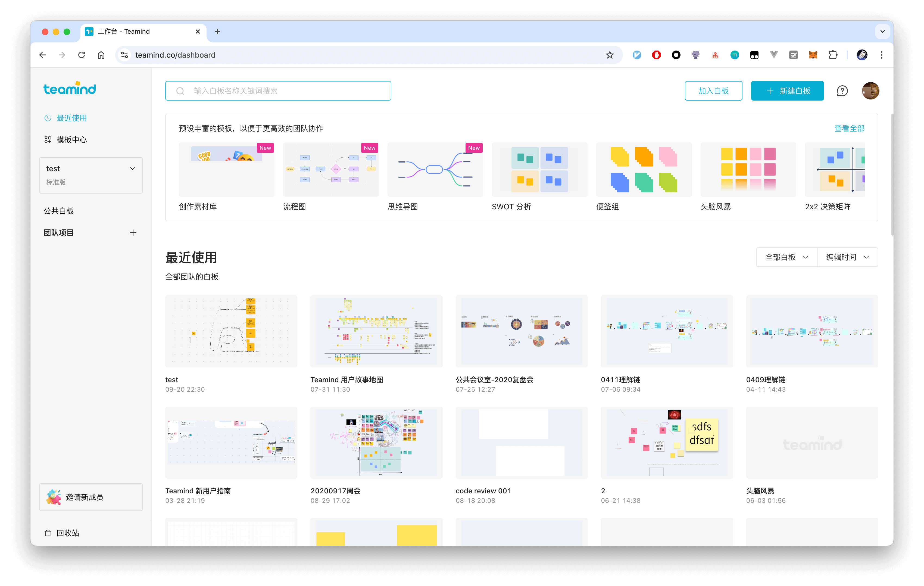Open user avatar profile menu
Viewport: 924px width, 586px height.
[x=870, y=91]
